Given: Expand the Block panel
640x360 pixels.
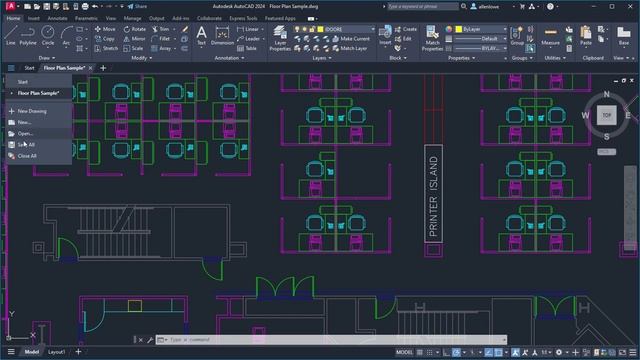Looking at the screenshot, I should (x=398, y=58).
